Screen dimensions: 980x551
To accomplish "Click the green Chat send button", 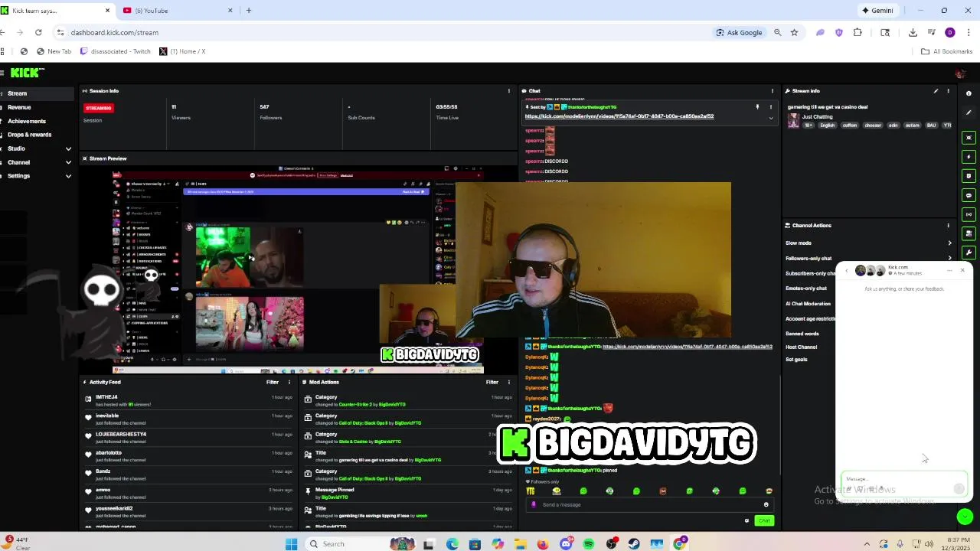I will click(x=764, y=521).
